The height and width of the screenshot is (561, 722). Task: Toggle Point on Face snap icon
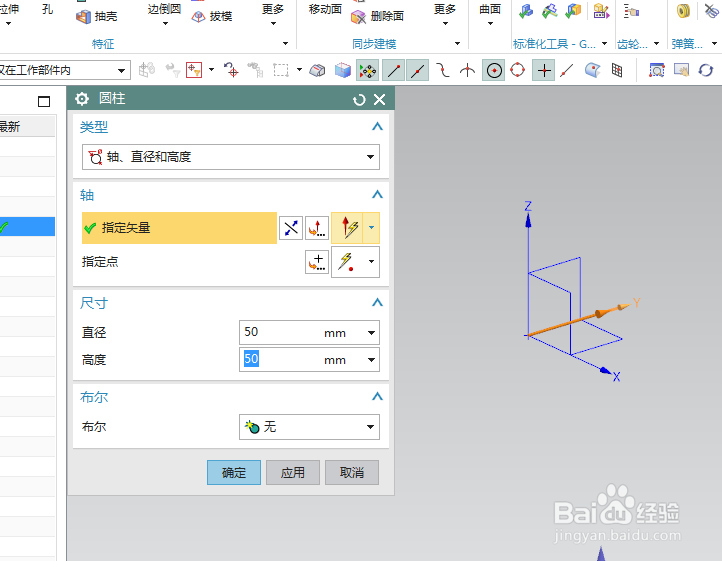tap(593, 70)
